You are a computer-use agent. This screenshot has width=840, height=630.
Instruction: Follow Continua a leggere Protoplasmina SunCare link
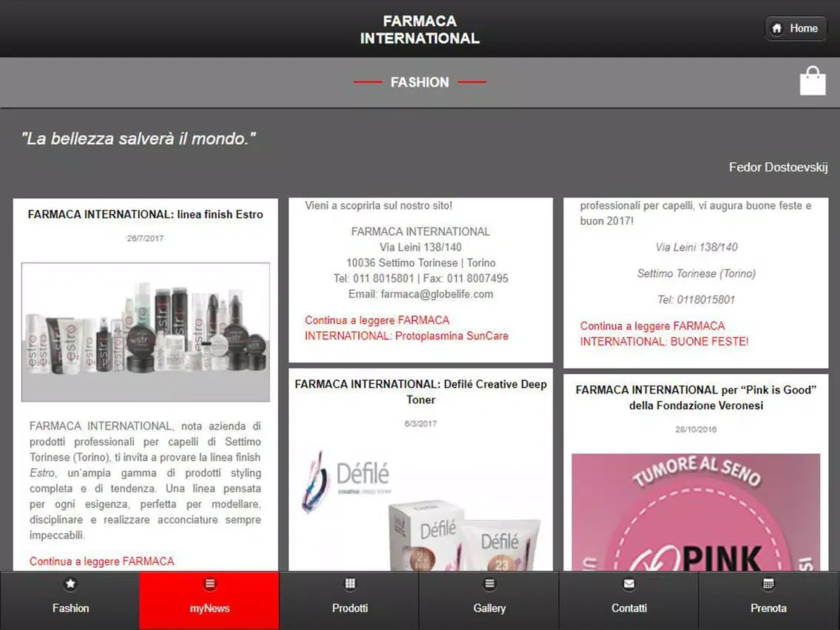[407, 328]
